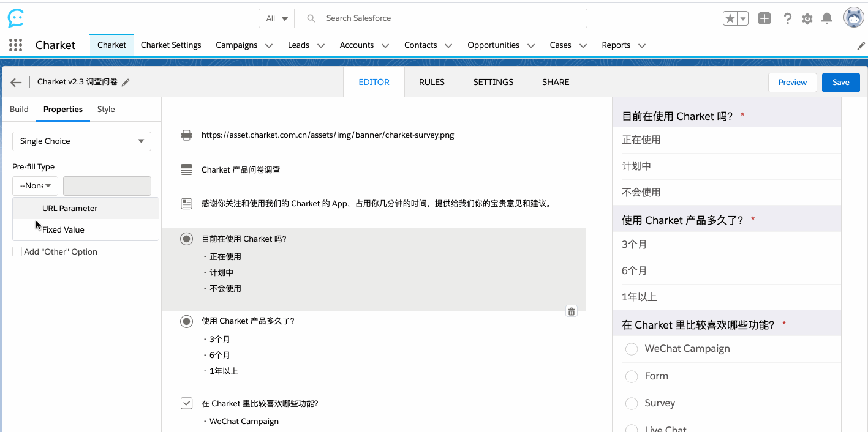
Task: Open the App Launcher grid icon
Action: click(x=16, y=45)
